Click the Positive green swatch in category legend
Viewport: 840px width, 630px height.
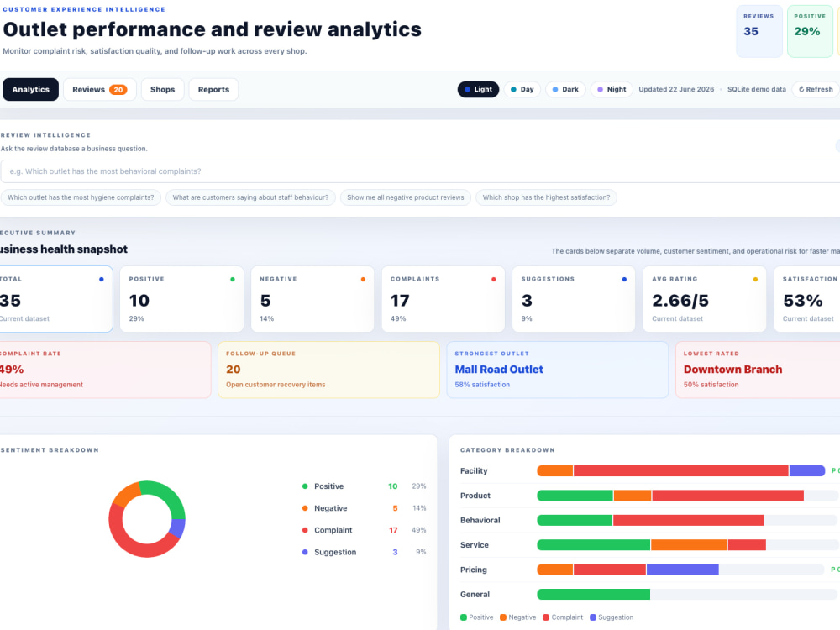click(464, 617)
